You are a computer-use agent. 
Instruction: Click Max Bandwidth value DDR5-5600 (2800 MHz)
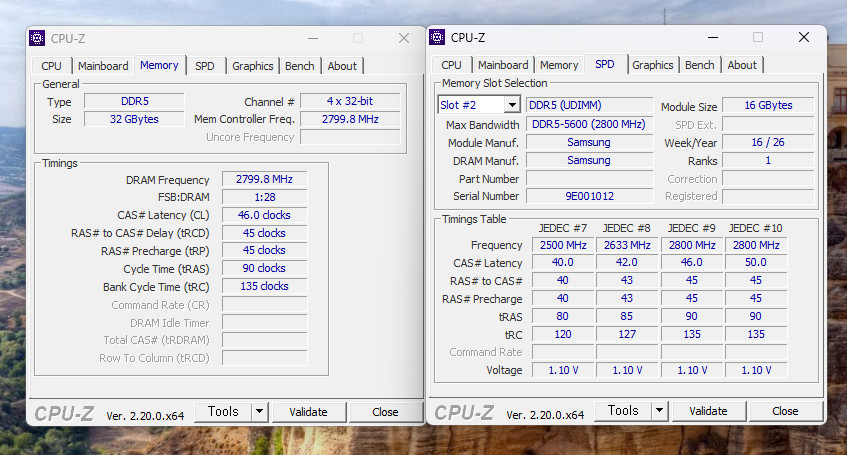(589, 124)
